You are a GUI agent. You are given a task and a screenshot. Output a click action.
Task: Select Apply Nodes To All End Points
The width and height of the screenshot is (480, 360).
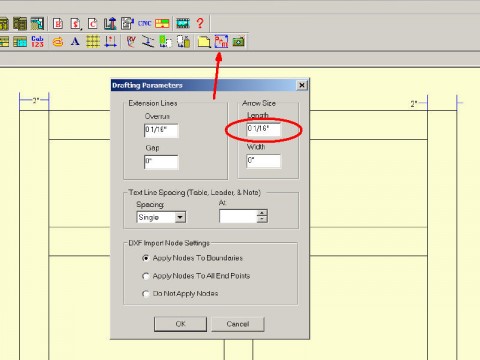click(196, 276)
